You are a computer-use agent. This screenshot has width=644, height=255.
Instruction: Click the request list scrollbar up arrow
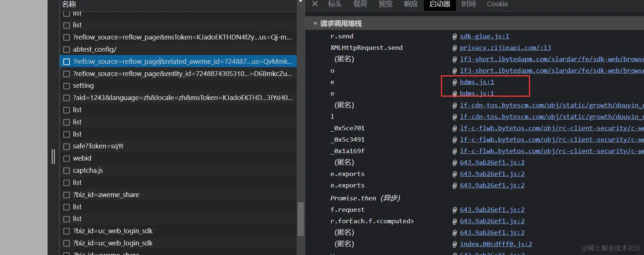click(x=300, y=1)
